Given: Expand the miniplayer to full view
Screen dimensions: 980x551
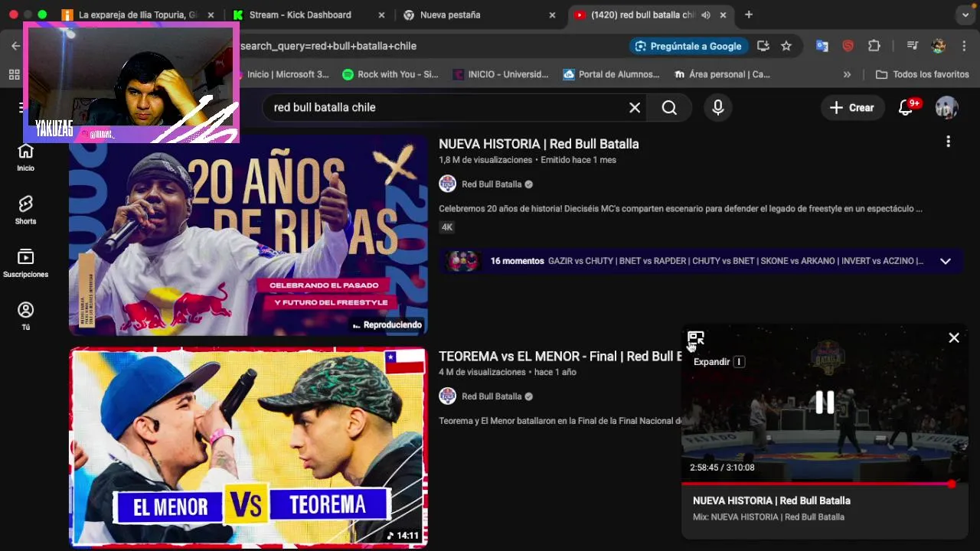Looking at the screenshot, I should pos(695,338).
